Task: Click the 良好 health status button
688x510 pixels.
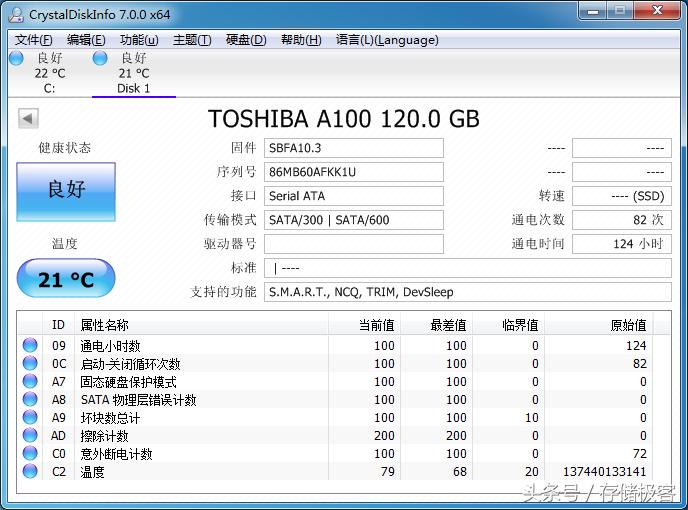Action: (66, 190)
